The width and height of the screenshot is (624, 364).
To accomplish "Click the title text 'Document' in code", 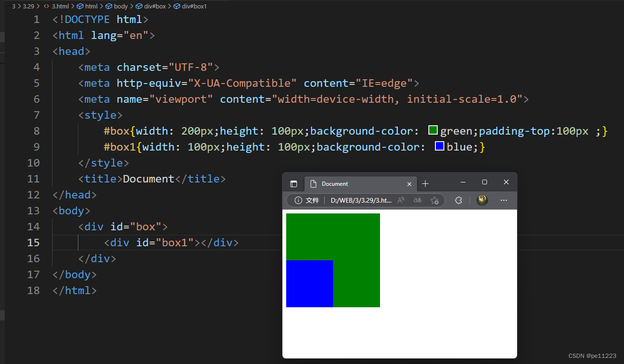I will [x=149, y=179].
